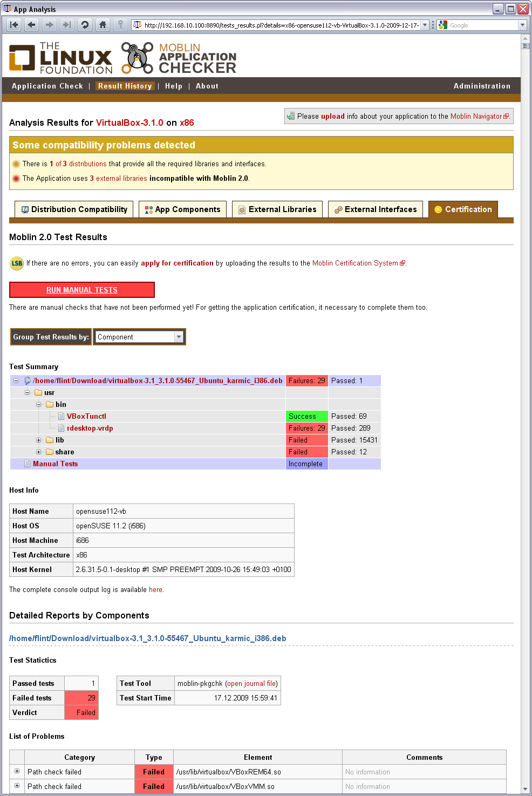Click the yellow LSB badge icon
Image resolution: width=532 pixels, height=796 pixels.
(17, 263)
